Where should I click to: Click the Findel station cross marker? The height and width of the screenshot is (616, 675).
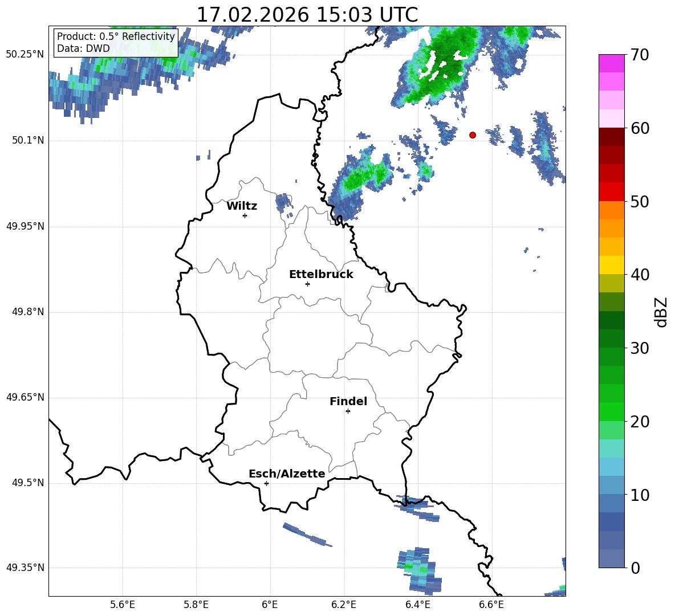point(348,411)
